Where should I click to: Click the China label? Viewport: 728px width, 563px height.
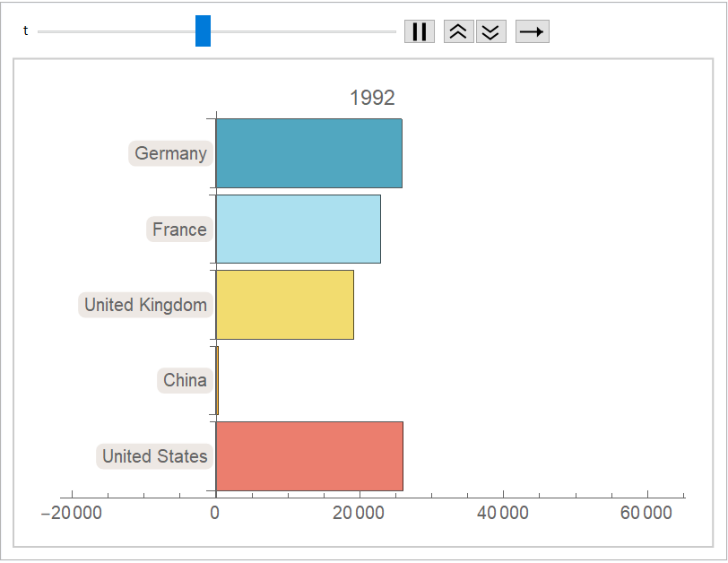click(x=185, y=380)
